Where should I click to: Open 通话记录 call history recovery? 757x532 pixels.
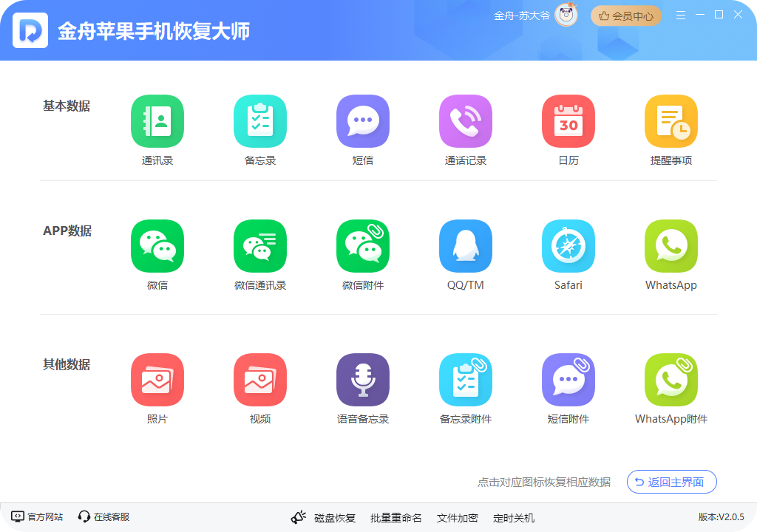click(465, 121)
